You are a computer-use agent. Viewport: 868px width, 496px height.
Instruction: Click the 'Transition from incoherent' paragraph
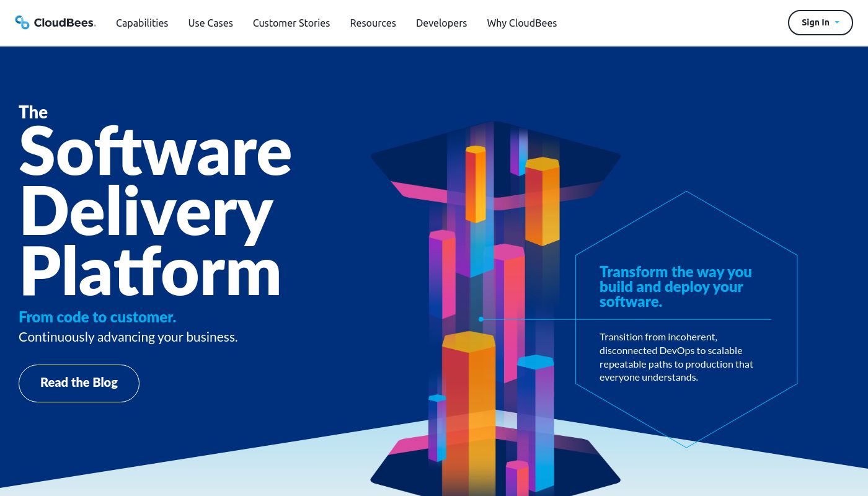click(676, 357)
